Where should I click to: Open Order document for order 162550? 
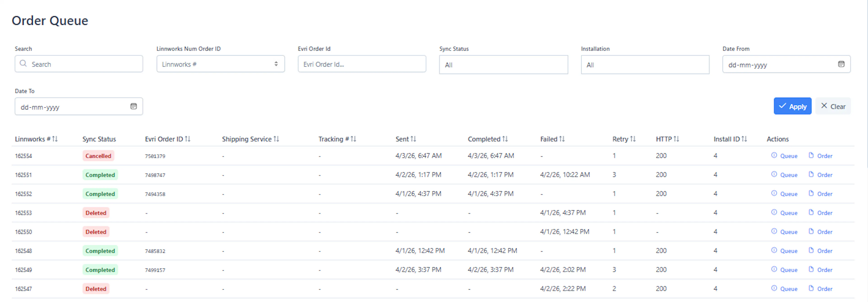point(821,232)
